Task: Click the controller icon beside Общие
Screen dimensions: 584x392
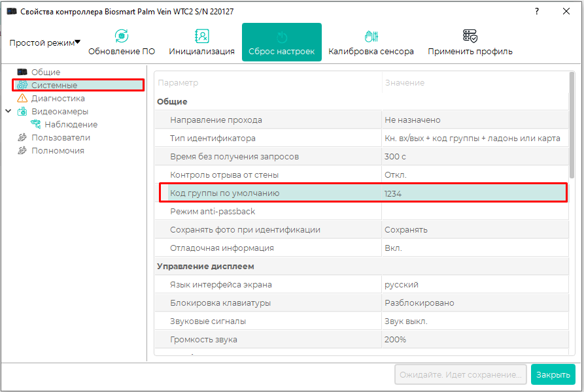Action: click(22, 72)
